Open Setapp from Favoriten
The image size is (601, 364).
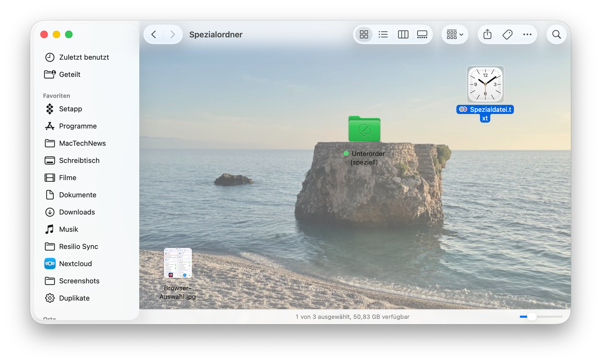tap(70, 109)
